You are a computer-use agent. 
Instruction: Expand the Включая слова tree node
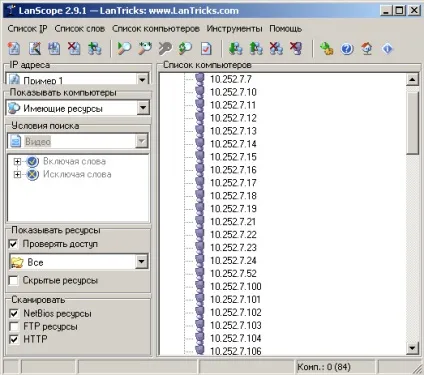[x=17, y=162]
